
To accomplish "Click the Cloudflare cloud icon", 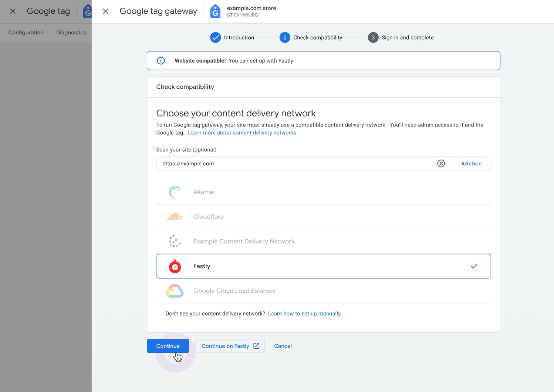I will pyautogui.click(x=175, y=216).
